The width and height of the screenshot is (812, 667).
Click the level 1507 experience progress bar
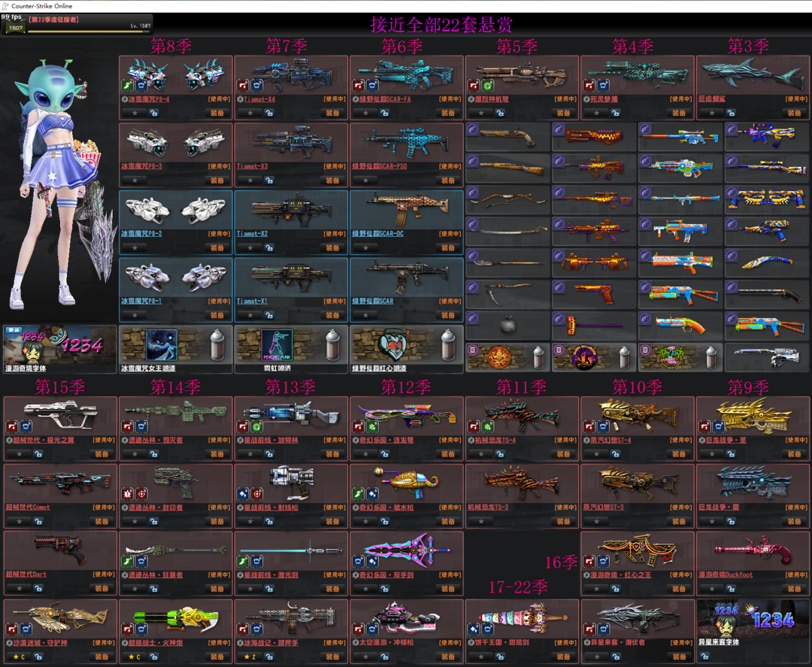pyautogui.click(x=89, y=31)
